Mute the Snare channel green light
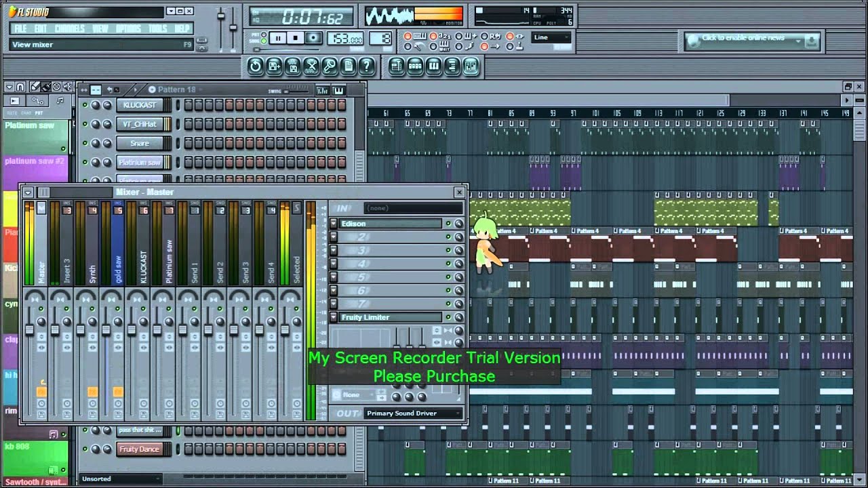Screen dimensions: 868x488 click(85, 143)
